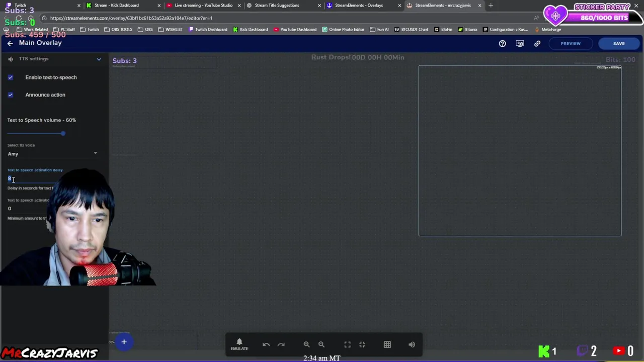Open the Configuration :: Rus... bookmark
Viewport: 644px width, 362px height.
(x=505, y=30)
